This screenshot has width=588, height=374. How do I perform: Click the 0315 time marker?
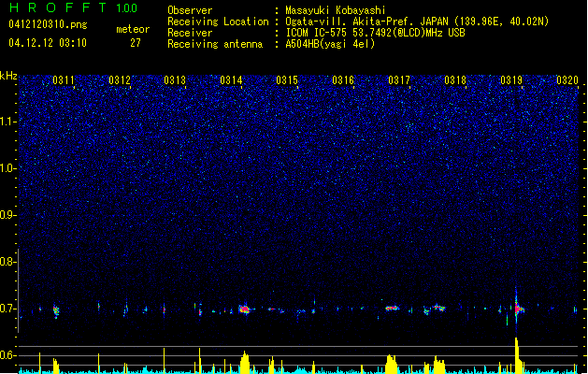pos(287,80)
